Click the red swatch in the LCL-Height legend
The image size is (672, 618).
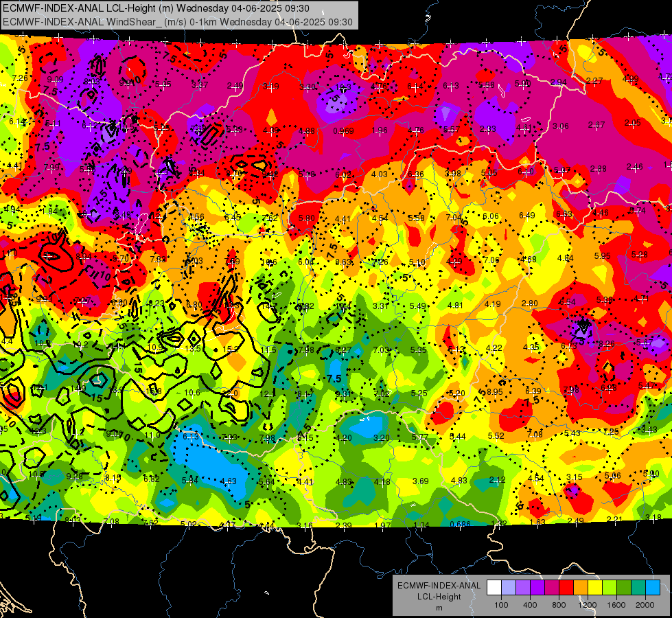(566, 588)
